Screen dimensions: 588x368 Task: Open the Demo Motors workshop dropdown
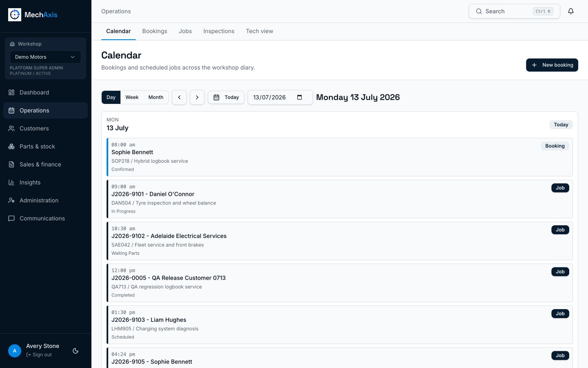pos(45,57)
